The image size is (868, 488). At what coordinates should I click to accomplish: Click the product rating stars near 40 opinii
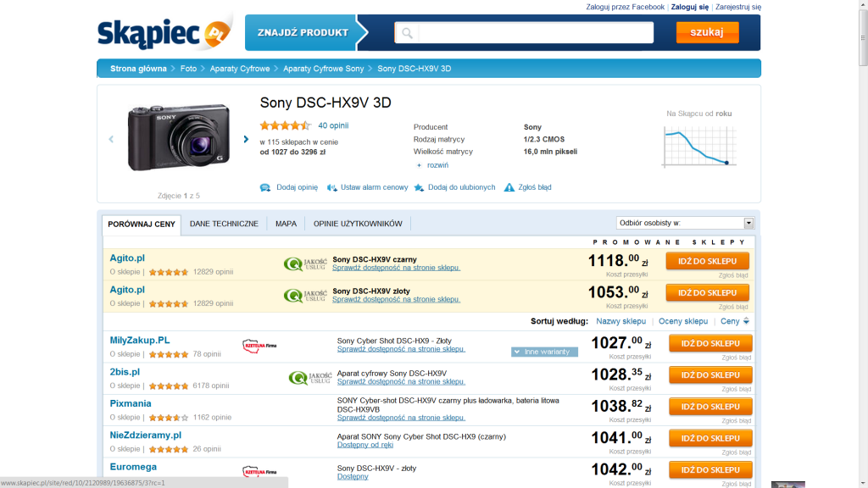[286, 125]
